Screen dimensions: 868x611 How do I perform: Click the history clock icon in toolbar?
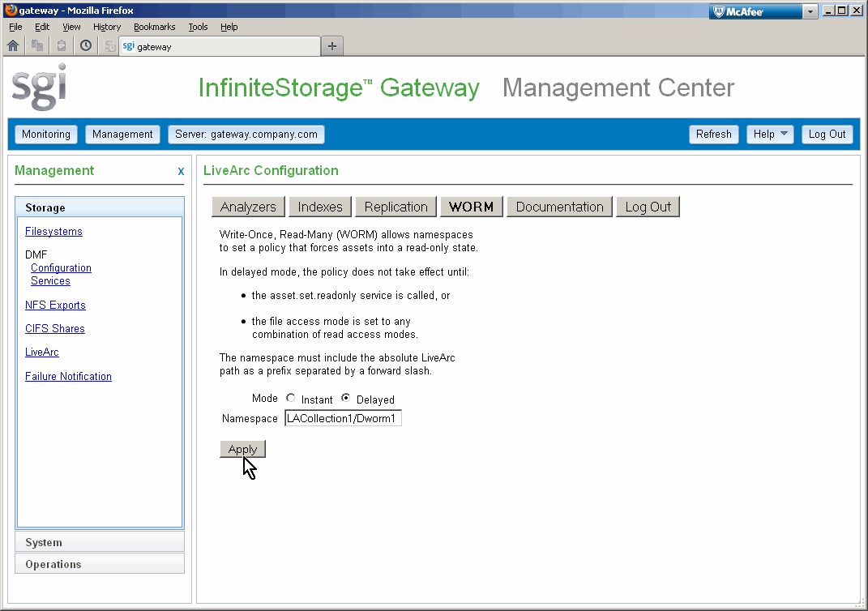[x=86, y=46]
